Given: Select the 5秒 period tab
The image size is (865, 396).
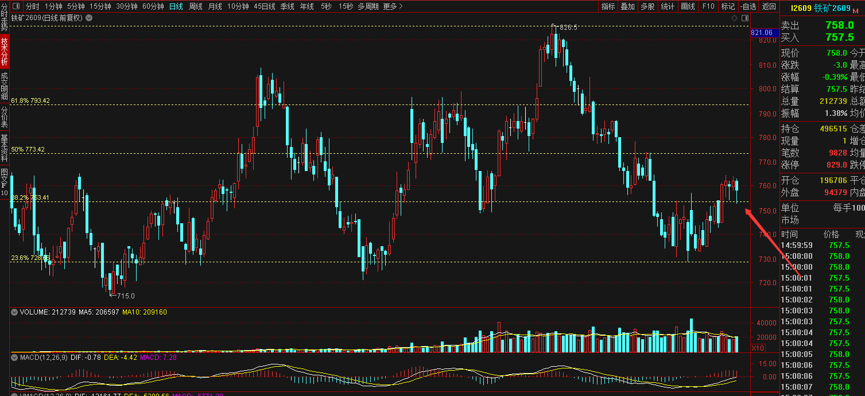Looking at the screenshot, I should pyautogui.click(x=326, y=7).
